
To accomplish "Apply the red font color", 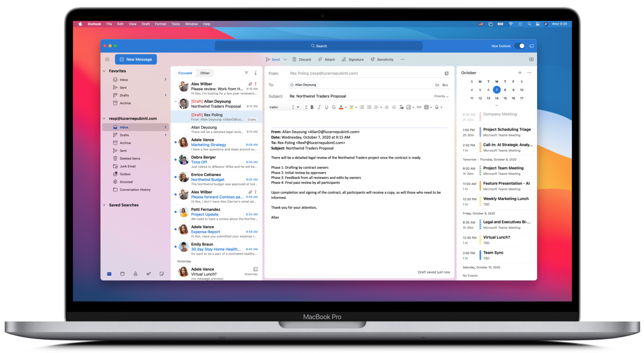I will click(x=341, y=107).
